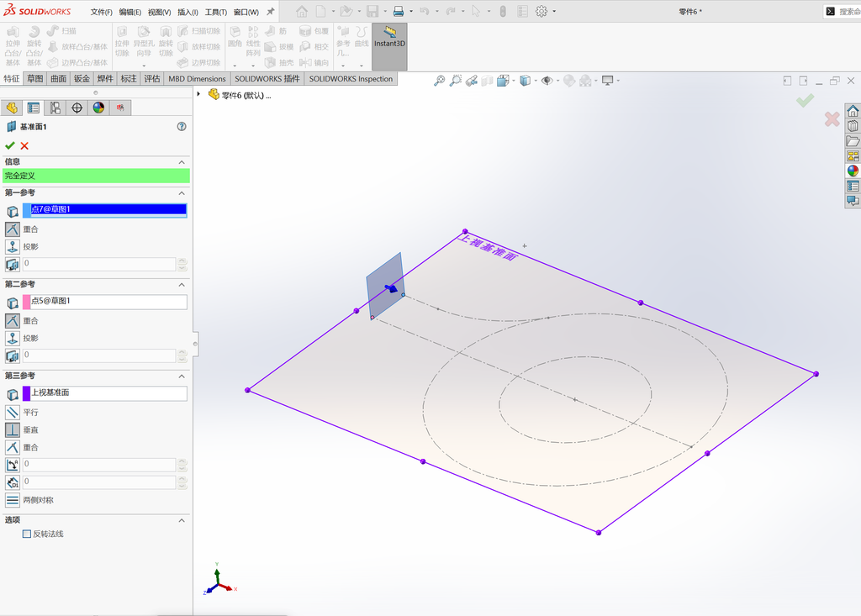Screen dimensions: 861x616
Task: Toggle 垂直 constraint in 第三参考
Action: (x=13, y=430)
